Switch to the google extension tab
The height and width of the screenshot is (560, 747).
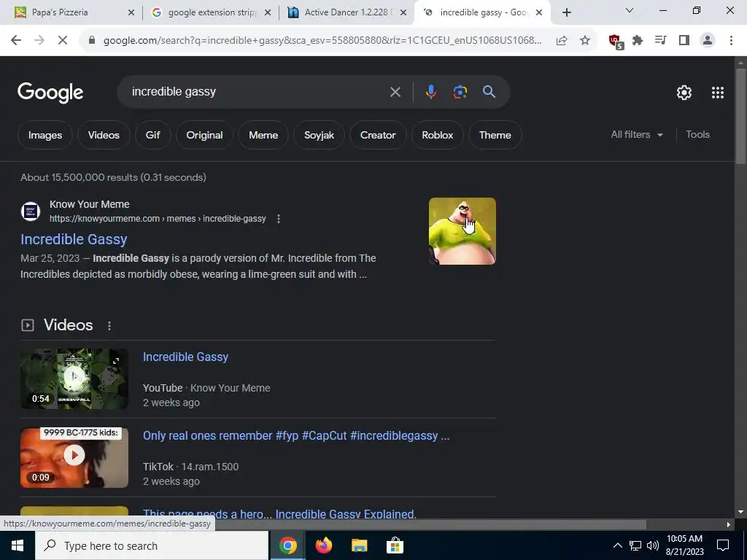[211, 12]
